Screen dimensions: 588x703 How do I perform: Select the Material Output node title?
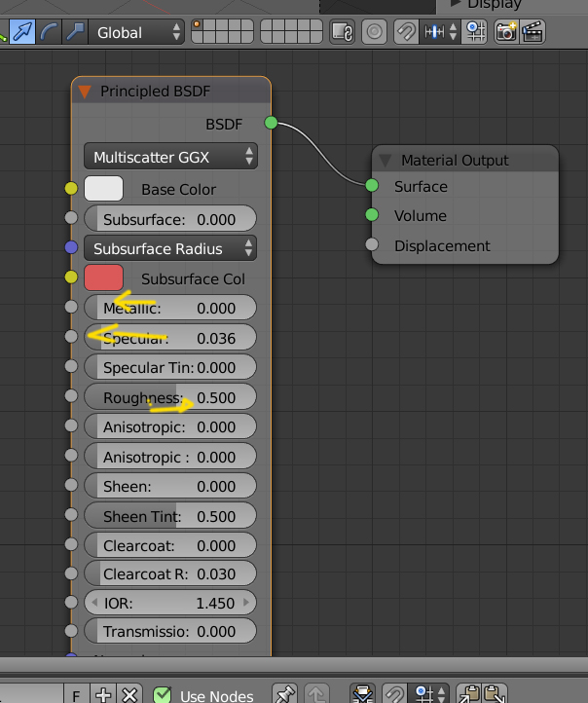coord(455,160)
